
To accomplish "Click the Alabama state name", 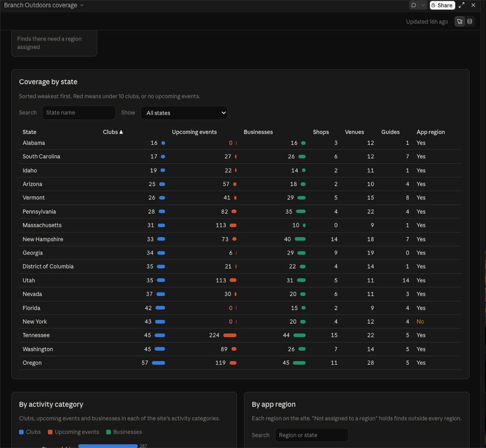I will point(34,143).
